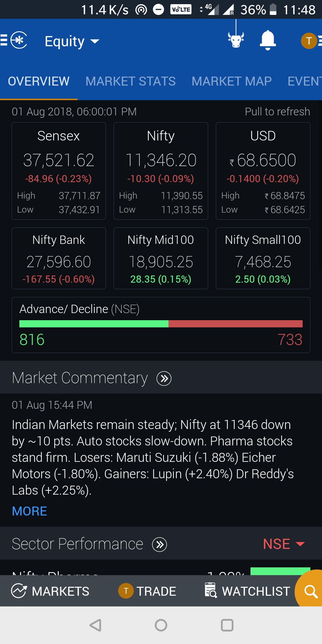Tap MORE to read full commentary
The width and height of the screenshot is (322, 644).
click(x=30, y=511)
